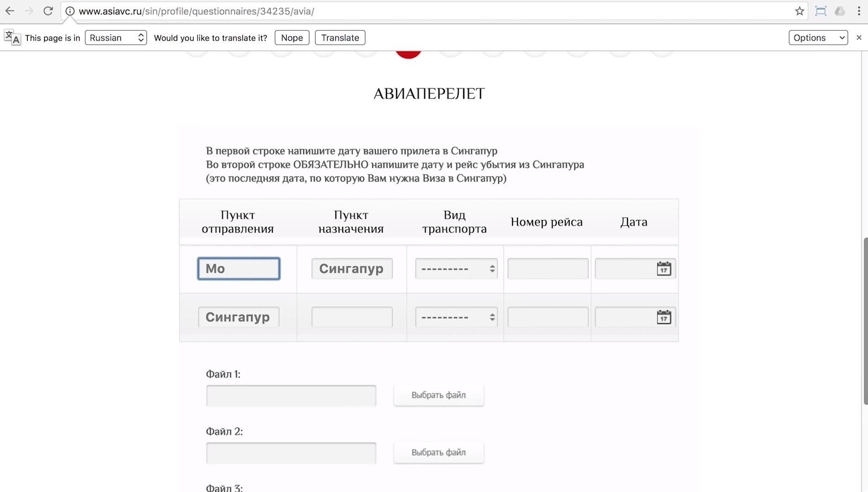Click the translate icon in the translate bar
868x492 pixels.
(12, 37)
